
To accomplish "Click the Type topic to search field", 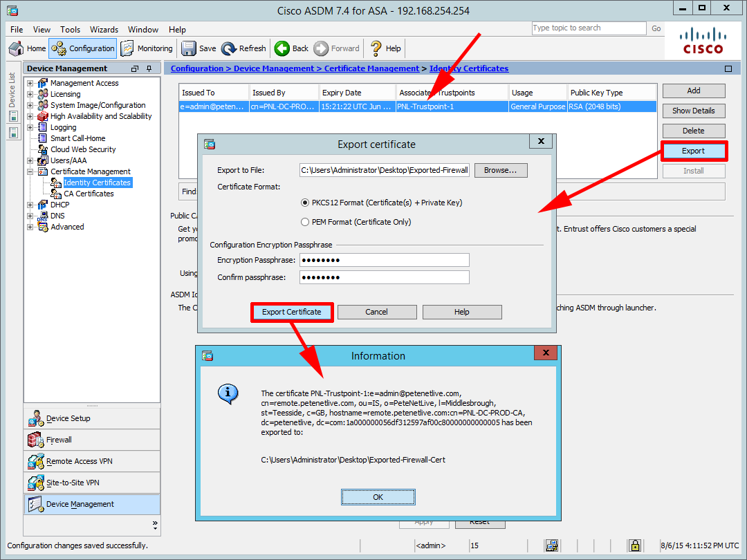I will coord(589,28).
